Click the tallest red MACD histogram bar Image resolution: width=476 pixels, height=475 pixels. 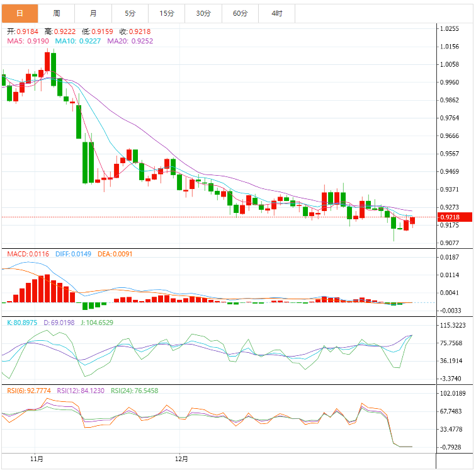tap(47, 289)
